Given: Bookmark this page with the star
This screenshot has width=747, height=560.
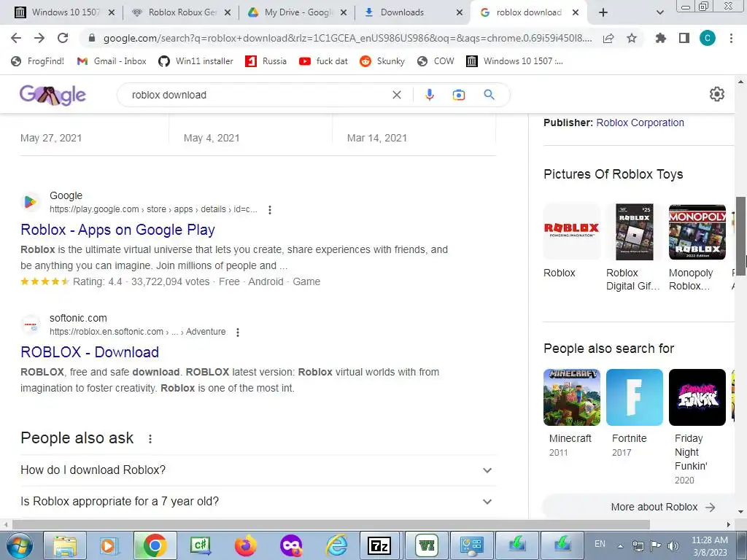Looking at the screenshot, I should point(632,38).
